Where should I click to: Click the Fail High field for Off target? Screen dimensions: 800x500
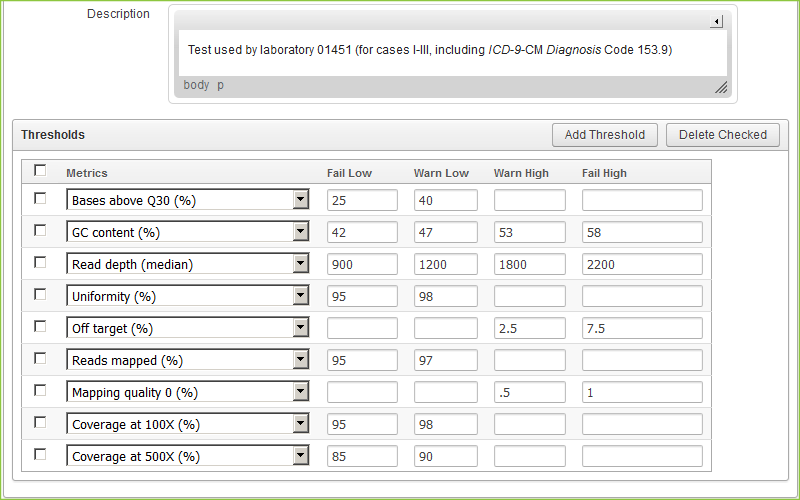point(642,328)
